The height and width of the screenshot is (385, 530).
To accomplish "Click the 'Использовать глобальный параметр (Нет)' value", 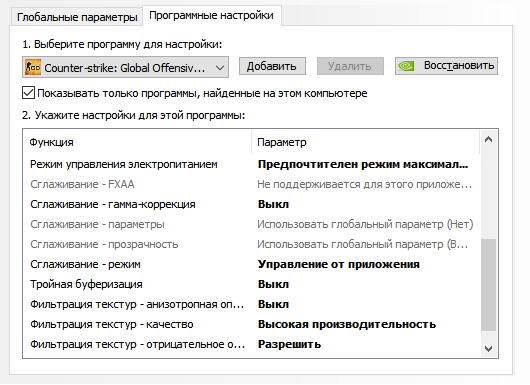I will [365, 224].
